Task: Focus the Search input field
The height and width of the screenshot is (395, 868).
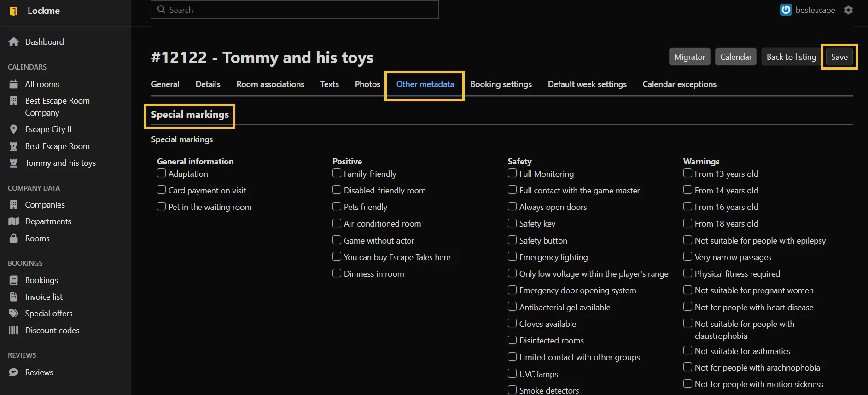Action: pyautogui.click(x=295, y=10)
